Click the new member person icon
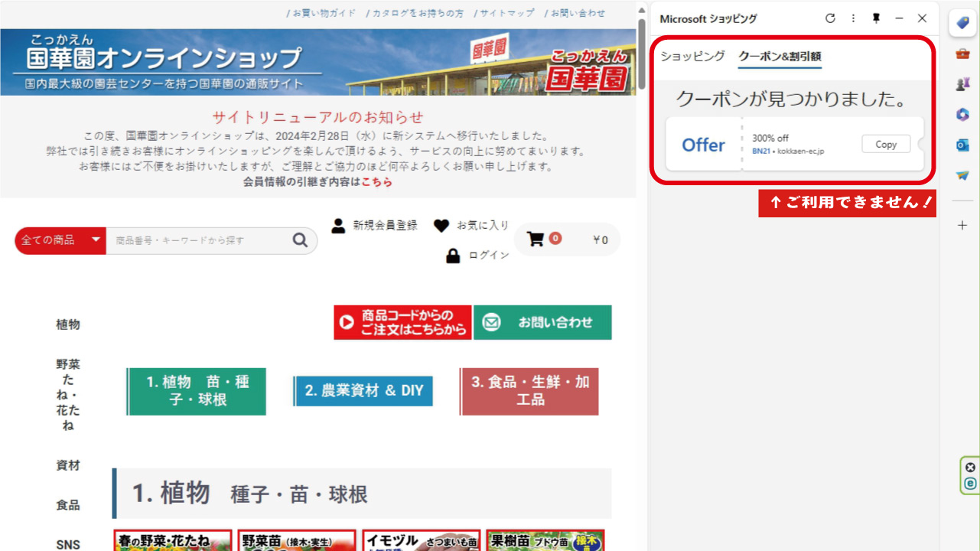 338,225
